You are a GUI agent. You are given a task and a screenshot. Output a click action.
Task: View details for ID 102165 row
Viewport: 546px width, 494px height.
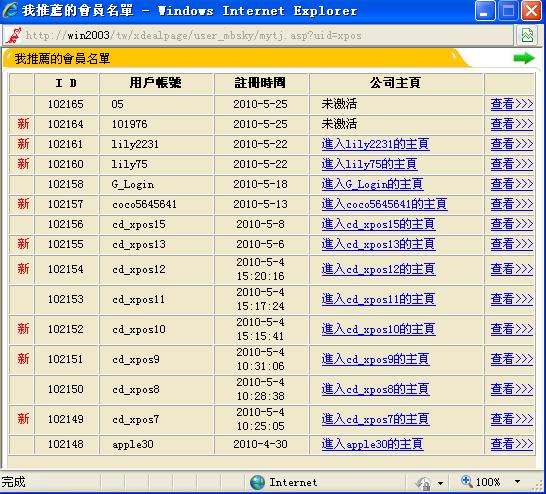(512, 104)
